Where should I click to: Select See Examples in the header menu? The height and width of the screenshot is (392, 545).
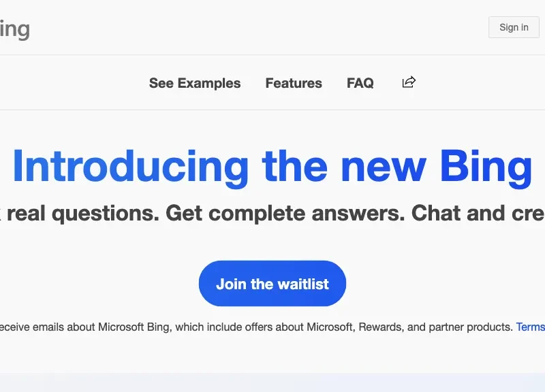(x=195, y=83)
